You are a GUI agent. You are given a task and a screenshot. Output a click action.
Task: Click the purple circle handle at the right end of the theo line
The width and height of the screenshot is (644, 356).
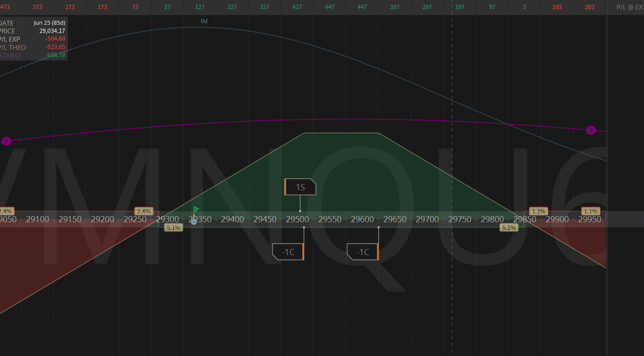591,130
